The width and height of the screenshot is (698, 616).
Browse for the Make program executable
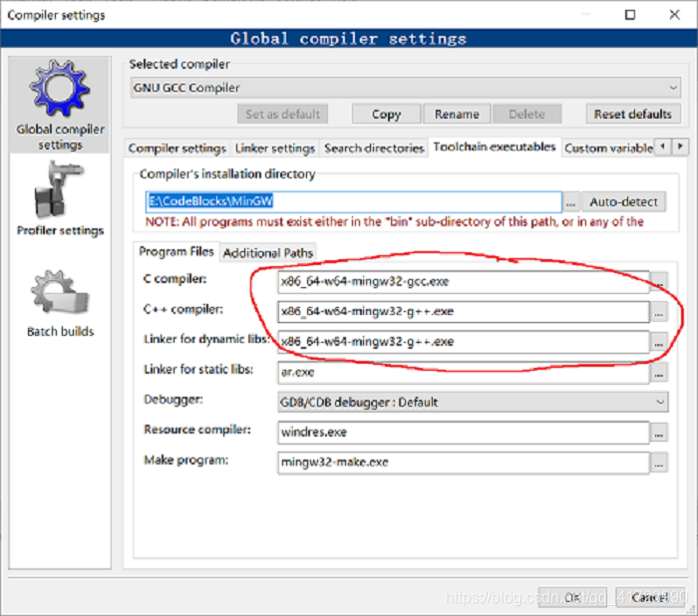pyautogui.click(x=659, y=462)
